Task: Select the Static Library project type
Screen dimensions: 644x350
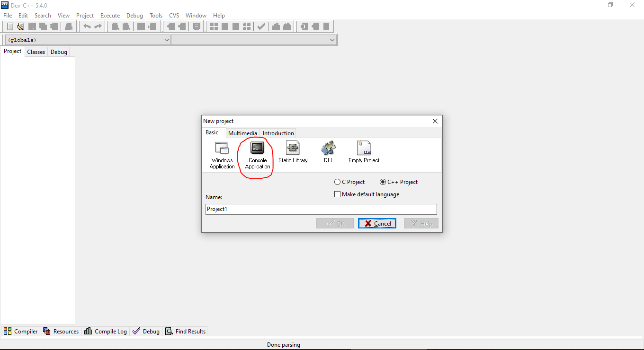Action: 293,152
